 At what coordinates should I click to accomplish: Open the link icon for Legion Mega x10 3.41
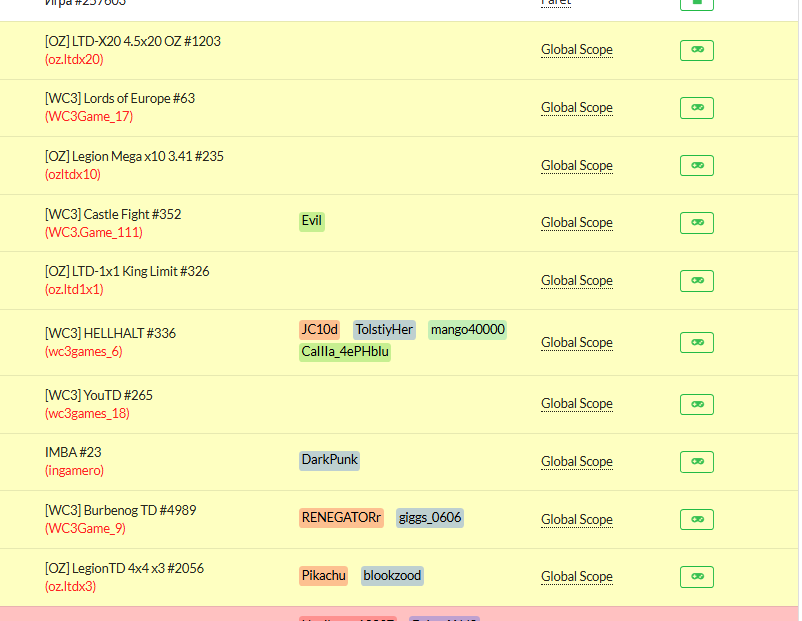(697, 165)
